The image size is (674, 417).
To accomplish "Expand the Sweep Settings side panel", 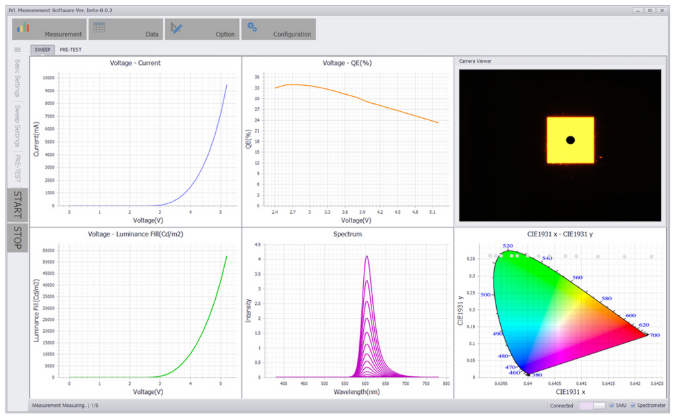I will coord(18,126).
